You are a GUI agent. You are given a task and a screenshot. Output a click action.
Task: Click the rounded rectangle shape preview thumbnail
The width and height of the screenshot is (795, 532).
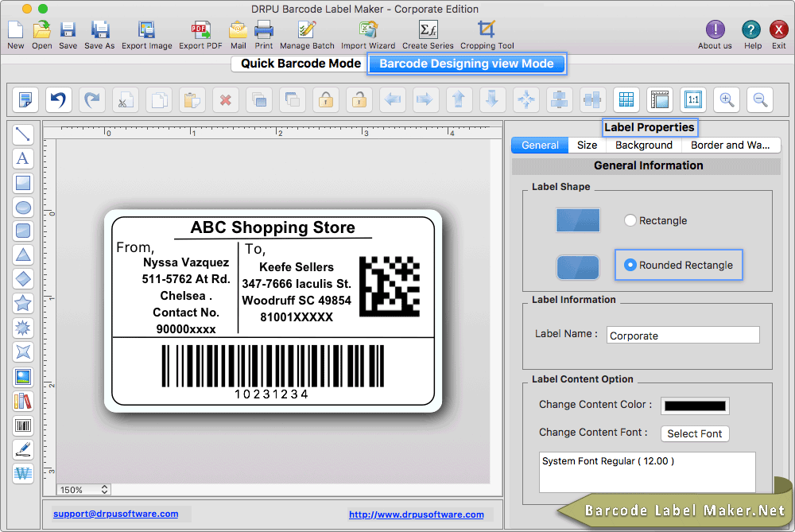577,267
